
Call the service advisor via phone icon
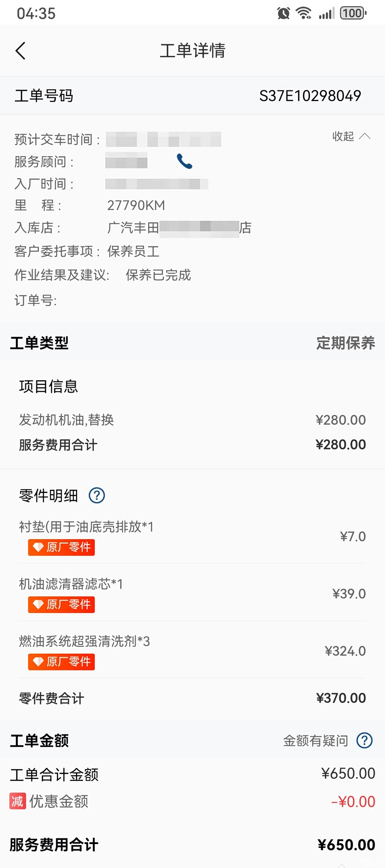click(x=185, y=161)
